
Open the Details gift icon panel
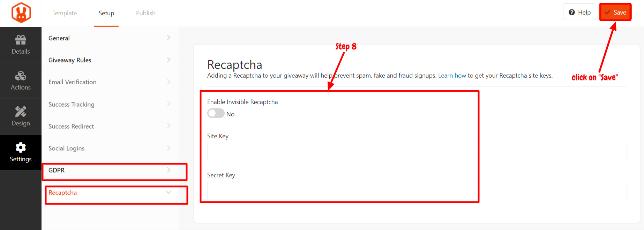(21, 45)
